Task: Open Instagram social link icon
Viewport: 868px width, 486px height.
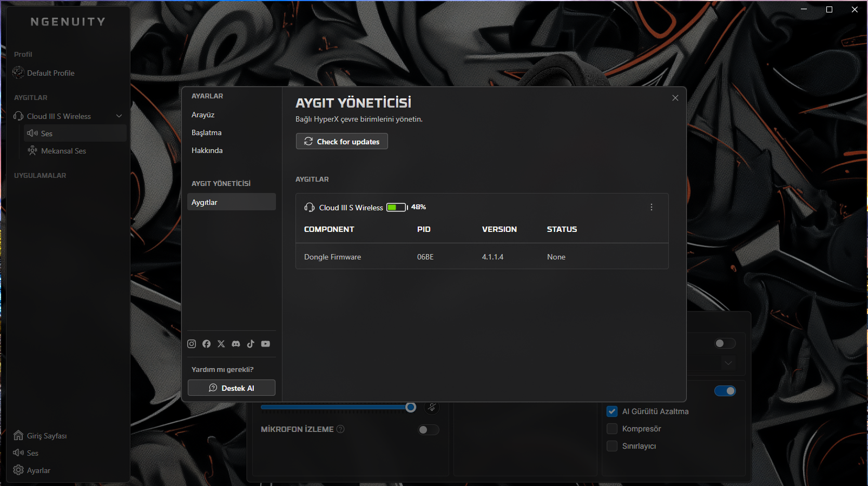Action: pyautogui.click(x=192, y=344)
